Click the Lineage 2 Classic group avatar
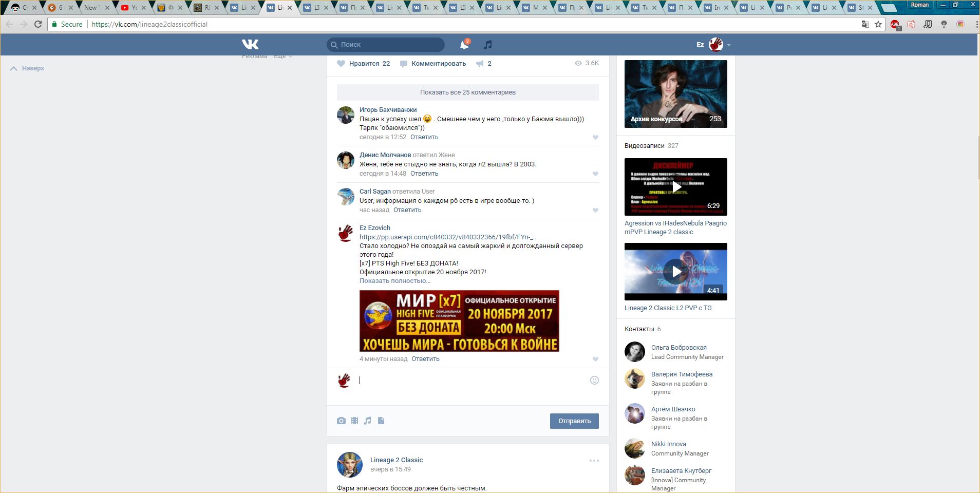Screen dimensions: 980x493 (350, 465)
